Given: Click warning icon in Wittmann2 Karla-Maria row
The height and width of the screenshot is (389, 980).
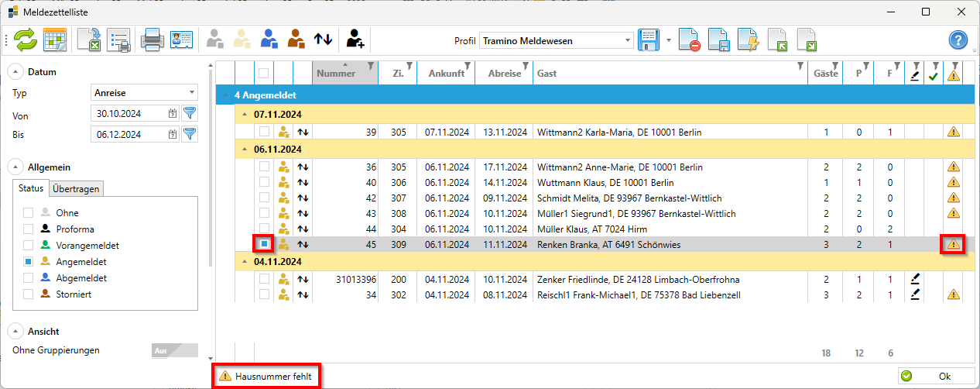Looking at the screenshot, I should [x=954, y=133].
